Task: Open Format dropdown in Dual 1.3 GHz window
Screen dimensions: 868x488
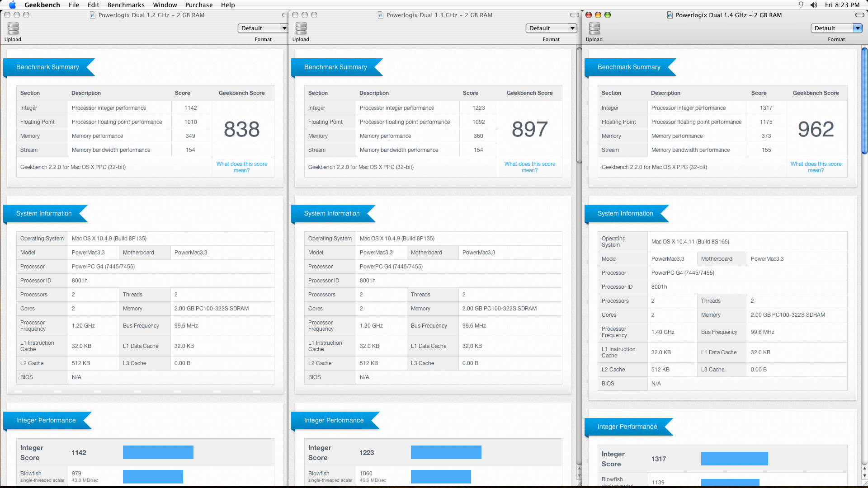Action: coord(551,28)
